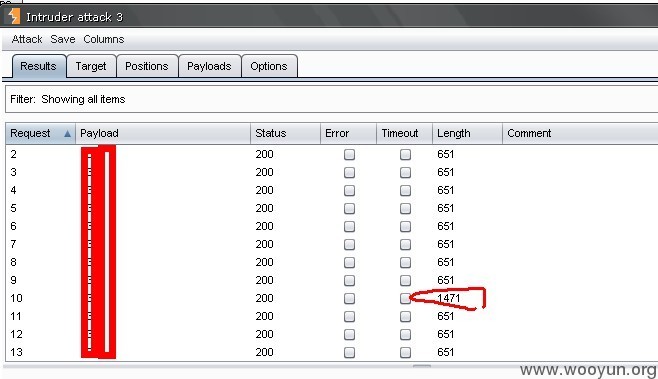This screenshot has width=658, height=379.
Task: Sort by the Comment column header
Action: pos(580,133)
